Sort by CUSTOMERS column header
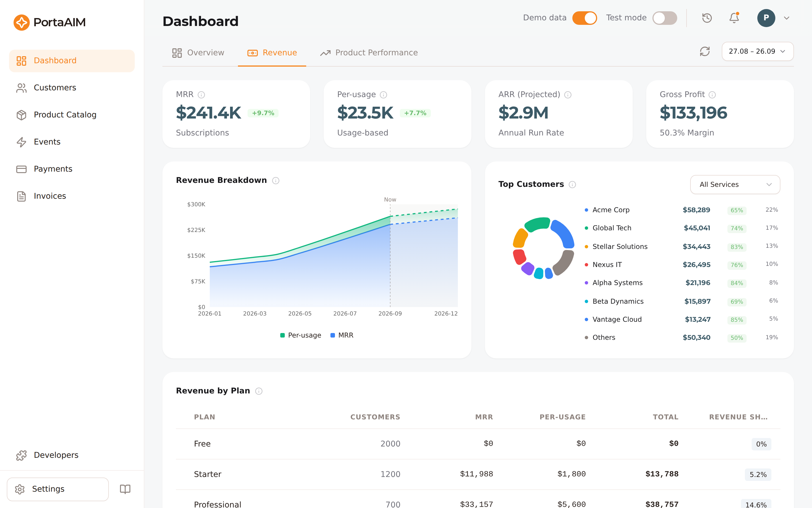The width and height of the screenshot is (812, 508). point(375,417)
